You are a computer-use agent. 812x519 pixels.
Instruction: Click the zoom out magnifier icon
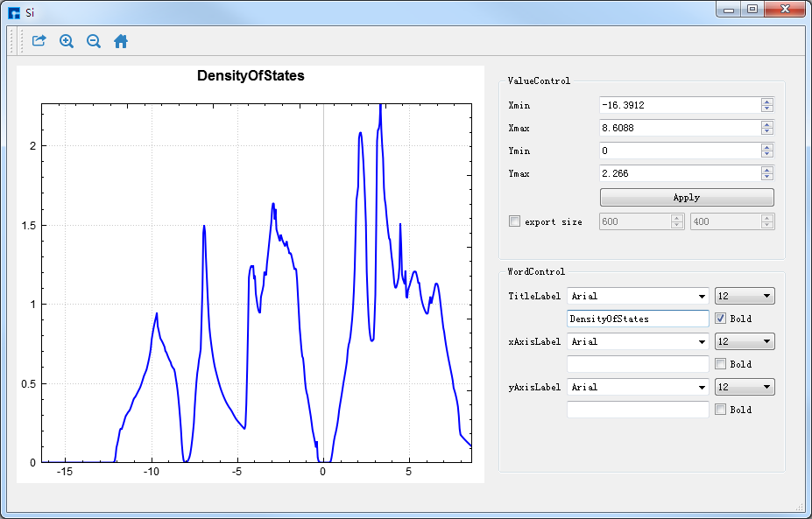tap(94, 41)
